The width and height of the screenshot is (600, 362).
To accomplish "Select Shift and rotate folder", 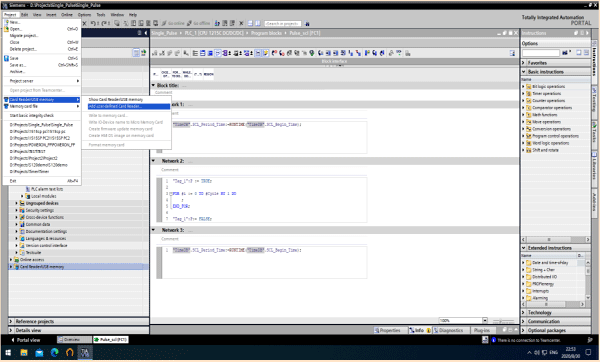I will (x=545, y=150).
